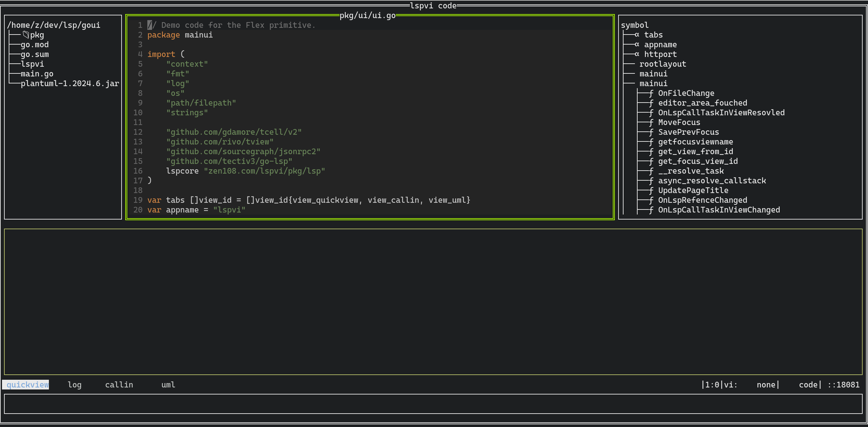Click function icon beside MoveFocus
The image size is (868, 427).
pyautogui.click(x=651, y=123)
